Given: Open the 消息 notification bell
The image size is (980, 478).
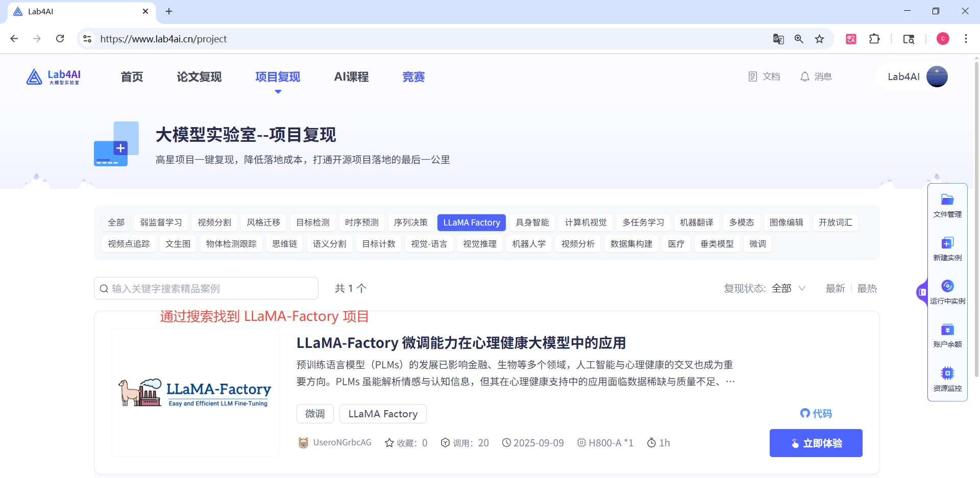Looking at the screenshot, I should click(816, 77).
